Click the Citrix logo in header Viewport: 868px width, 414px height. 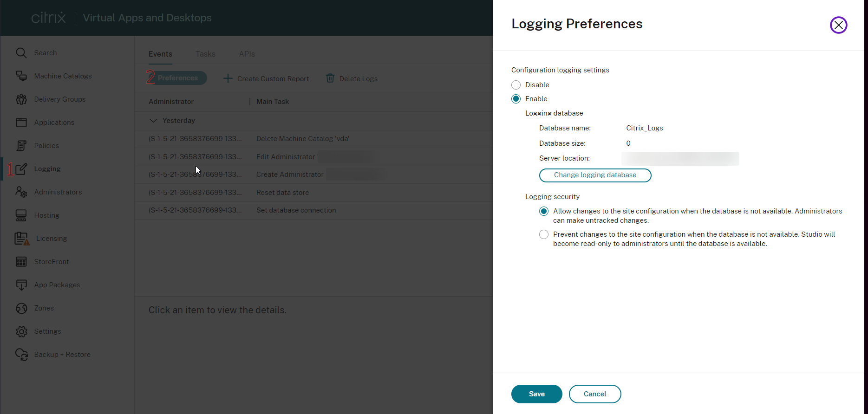click(48, 18)
